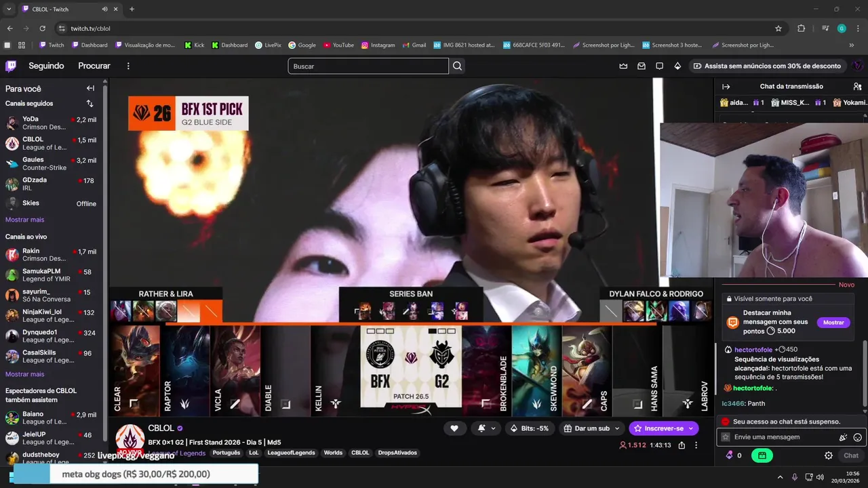This screenshot has width=868, height=488.
Task: Bookmark this page with the star icon
Action: (x=778, y=28)
